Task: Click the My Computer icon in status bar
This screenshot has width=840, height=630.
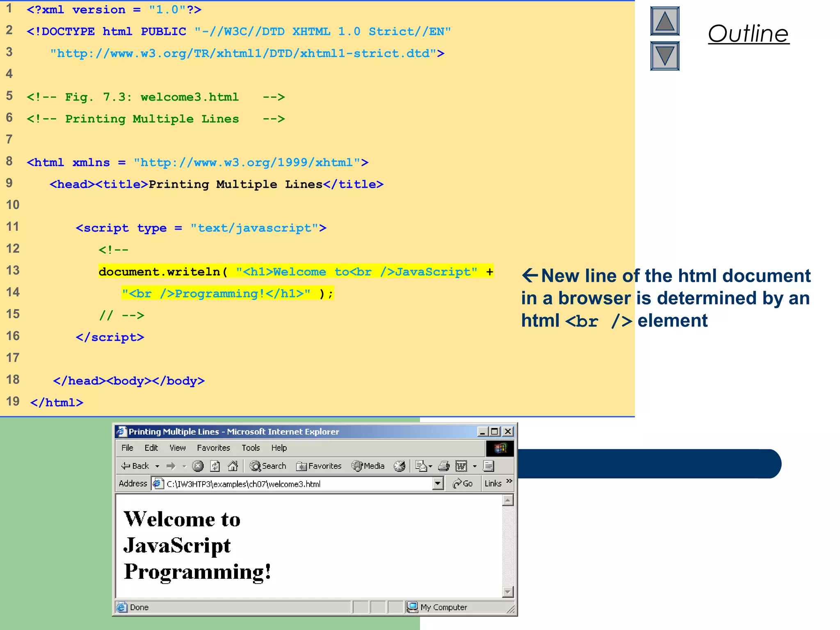Action: coord(412,607)
